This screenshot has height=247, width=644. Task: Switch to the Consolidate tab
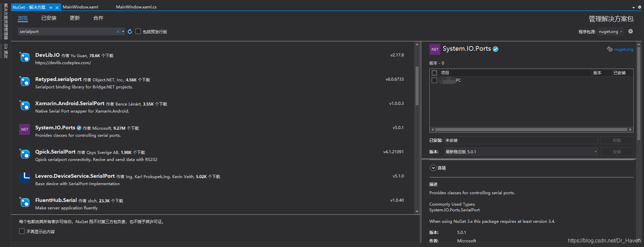pyautogui.click(x=98, y=18)
